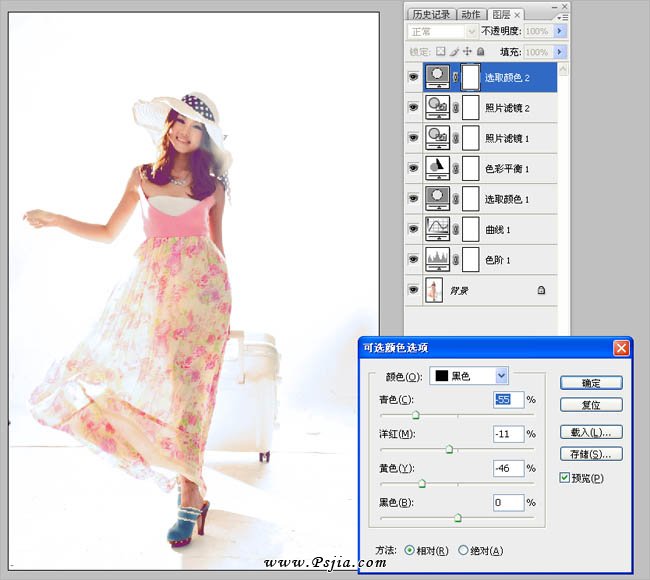
Task: Click the lock icon on 背景 layer
Action: (541, 290)
